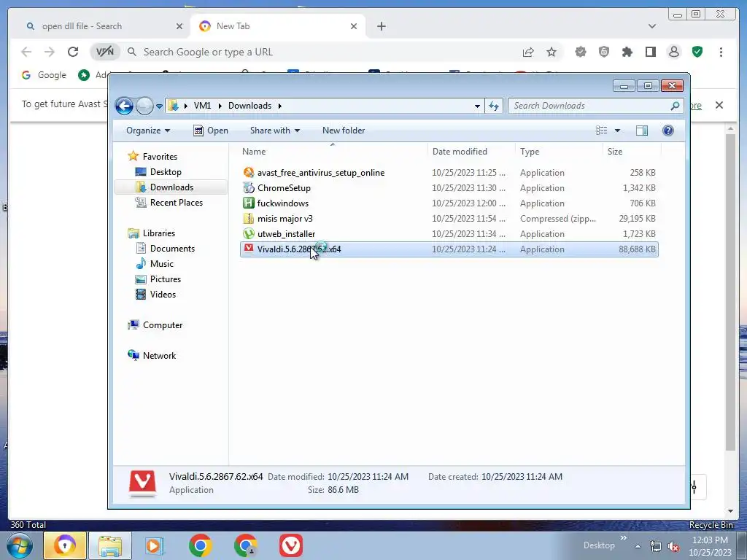Viewport: 747px width, 560px height.
Task: Open address bar history dropdown
Action: [477, 106]
